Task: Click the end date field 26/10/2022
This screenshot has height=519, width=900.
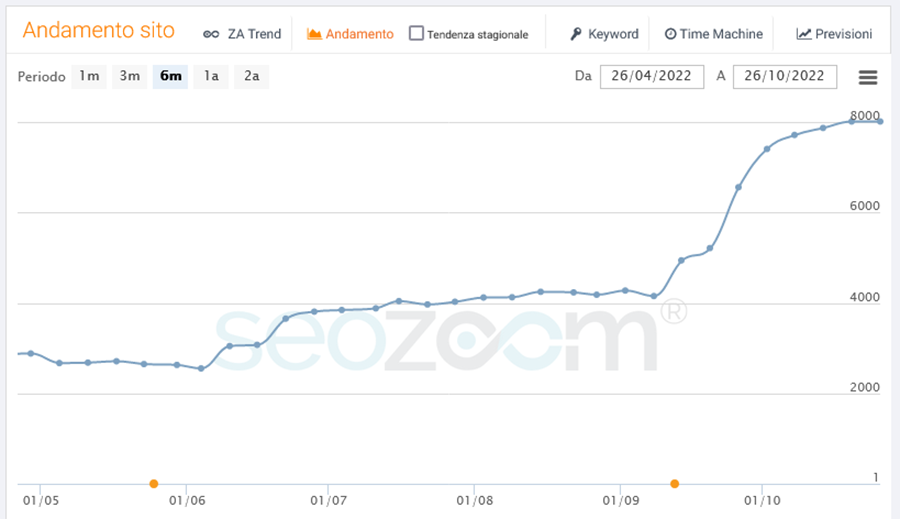Action: pos(784,77)
